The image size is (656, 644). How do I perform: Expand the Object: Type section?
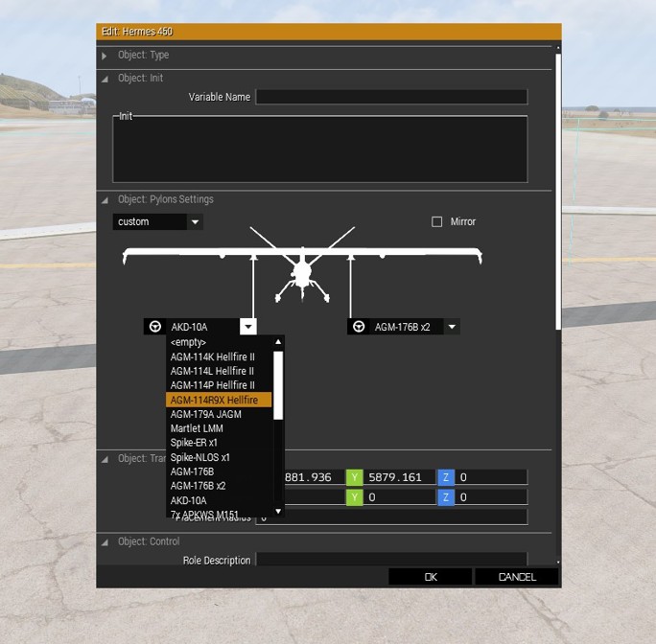pyautogui.click(x=105, y=56)
